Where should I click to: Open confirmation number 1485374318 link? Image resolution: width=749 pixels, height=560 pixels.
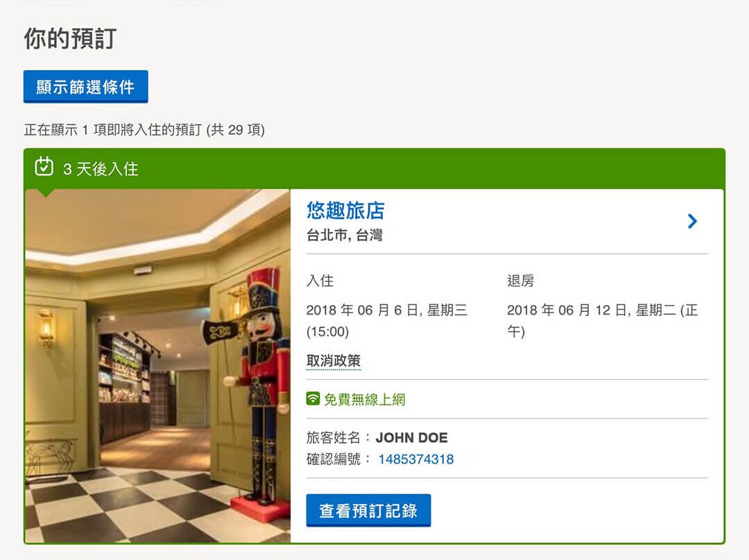416,460
